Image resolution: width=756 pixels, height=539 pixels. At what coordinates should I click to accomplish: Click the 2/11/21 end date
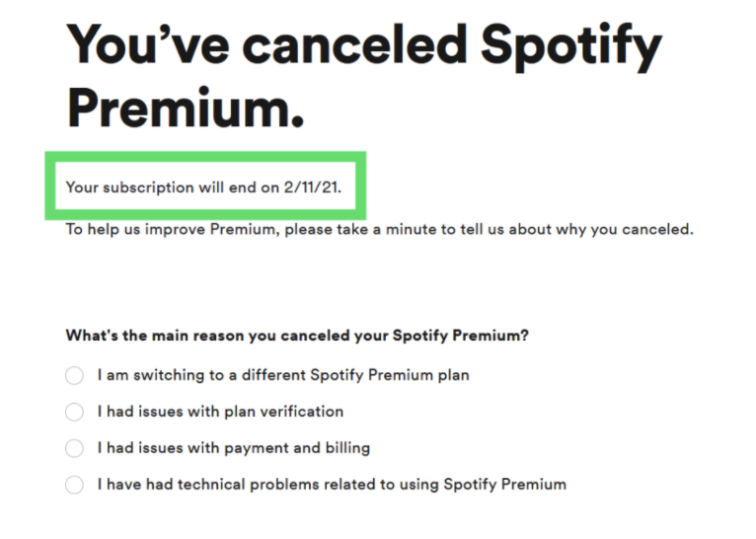coord(313,187)
